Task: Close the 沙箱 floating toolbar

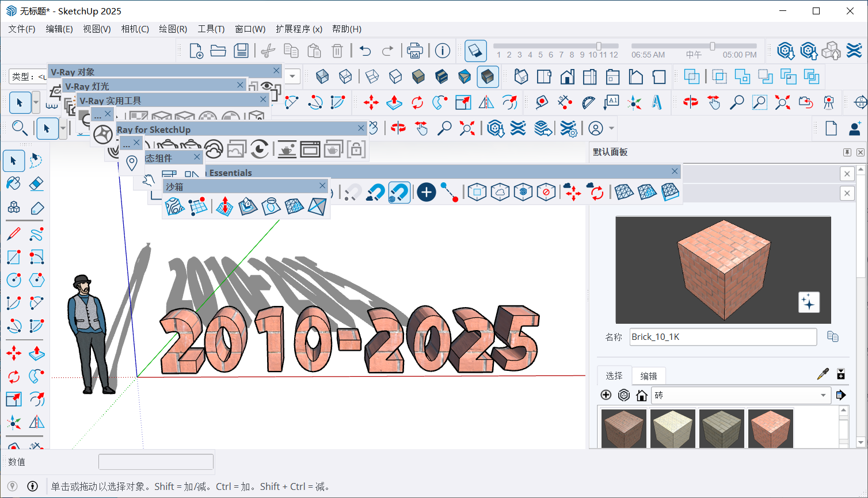Action: tap(322, 185)
